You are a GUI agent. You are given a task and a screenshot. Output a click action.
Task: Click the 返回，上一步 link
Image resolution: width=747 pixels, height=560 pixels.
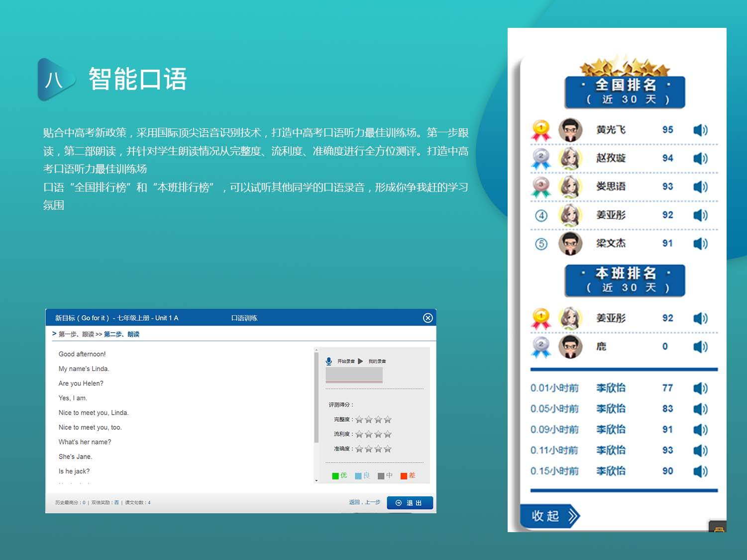(364, 502)
